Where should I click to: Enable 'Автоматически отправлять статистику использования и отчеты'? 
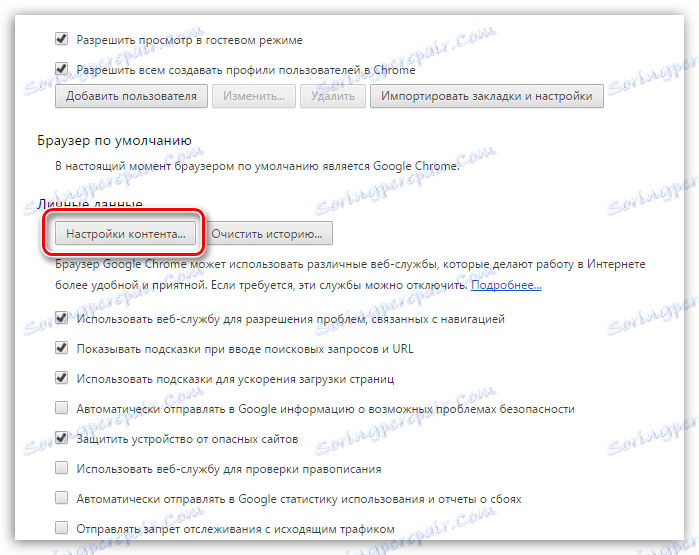pyautogui.click(x=62, y=498)
